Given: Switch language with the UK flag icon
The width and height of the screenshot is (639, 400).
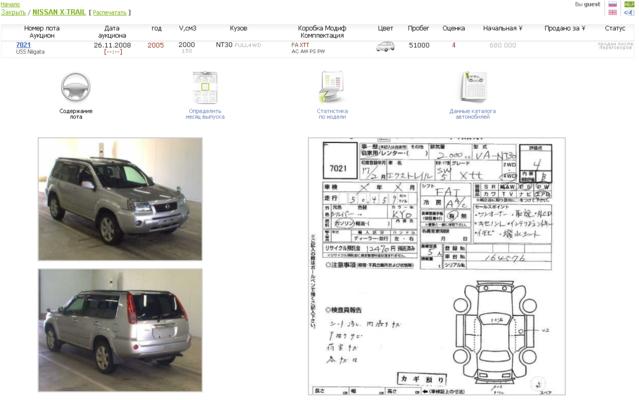Looking at the screenshot, I should point(613,13).
